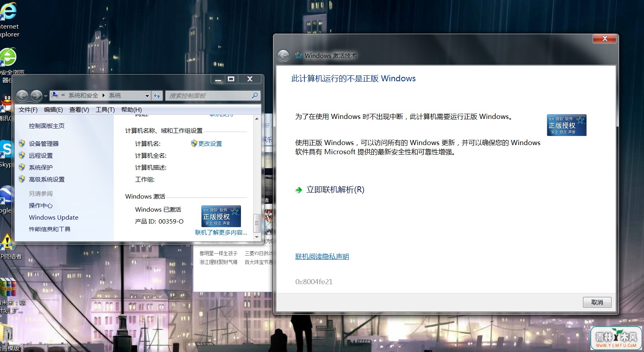
Task: Click System window scrollbar up arrow
Action: point(257,119)
